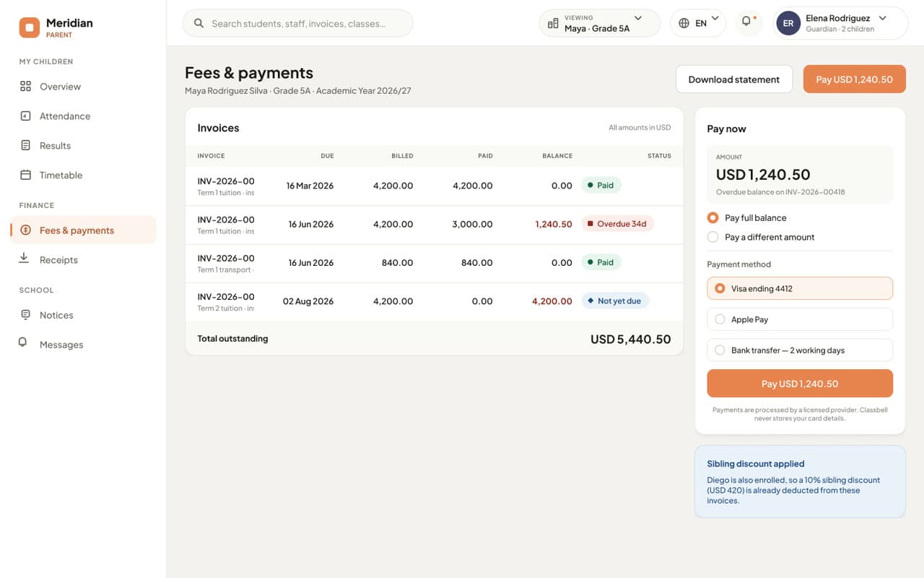The image size is (924, 578).
Task: Open notifications bell in top bar
Action: (748, 22)
